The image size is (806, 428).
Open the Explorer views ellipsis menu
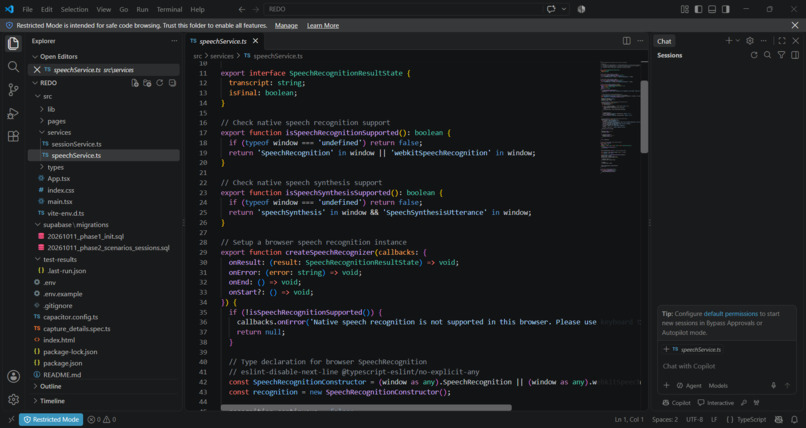(x=174, y=41)
